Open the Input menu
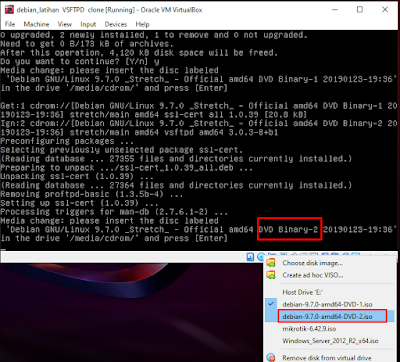This screenshot has width=400, height=362. (x=88, y=24)
